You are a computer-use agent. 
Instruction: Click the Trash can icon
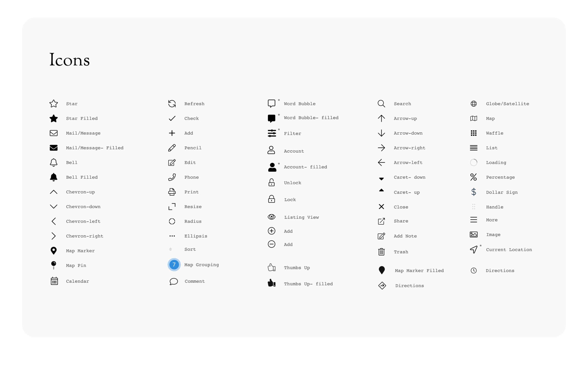coord(381,252)
